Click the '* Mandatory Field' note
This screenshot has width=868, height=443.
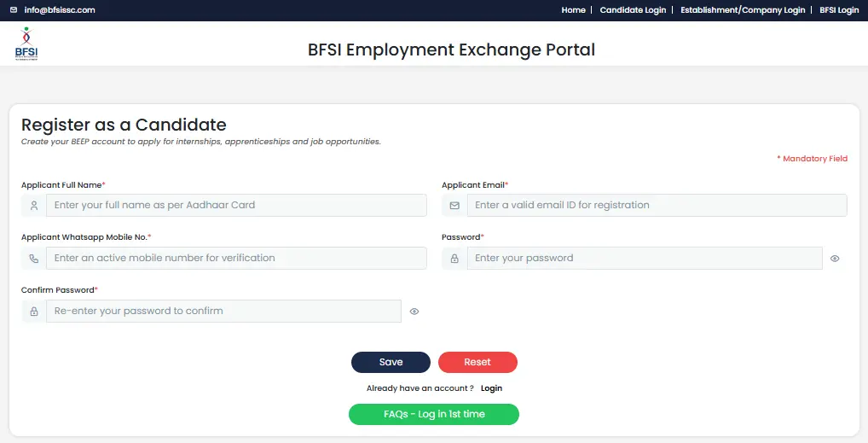812,159
